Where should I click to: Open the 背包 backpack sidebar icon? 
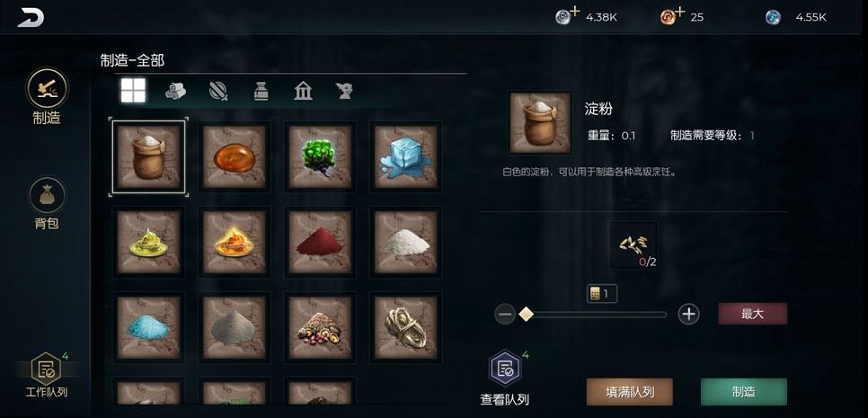(x=47, y=195)
